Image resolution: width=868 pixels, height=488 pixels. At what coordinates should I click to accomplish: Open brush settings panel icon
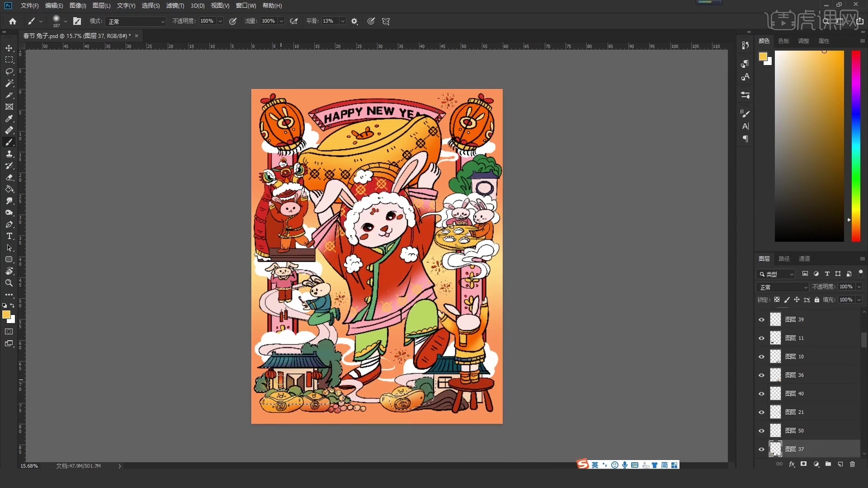77,21
